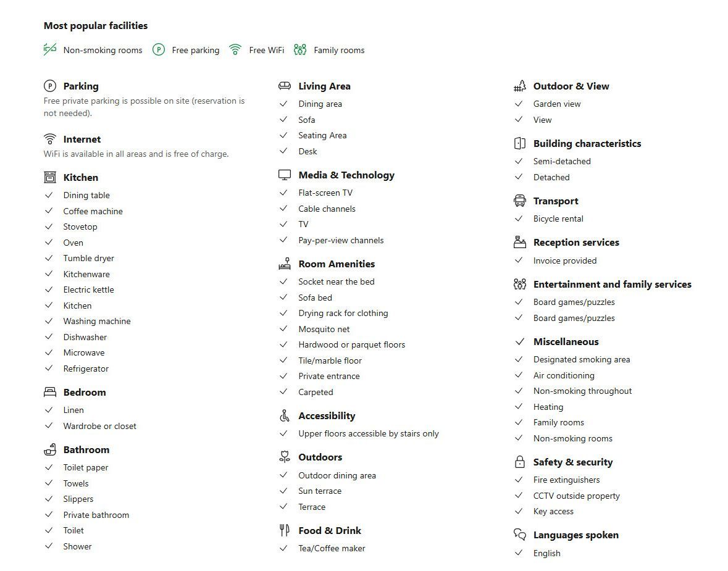This screenshot has width=728, height=571.
Task: Click the Transport bus icon
Action: coord(519,201)
